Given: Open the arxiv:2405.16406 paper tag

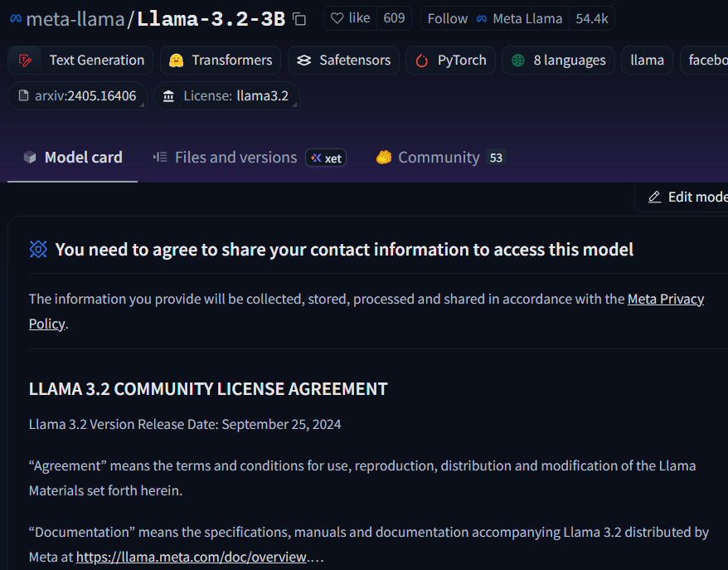Looking at the screenshot, I should click(78, 95).
